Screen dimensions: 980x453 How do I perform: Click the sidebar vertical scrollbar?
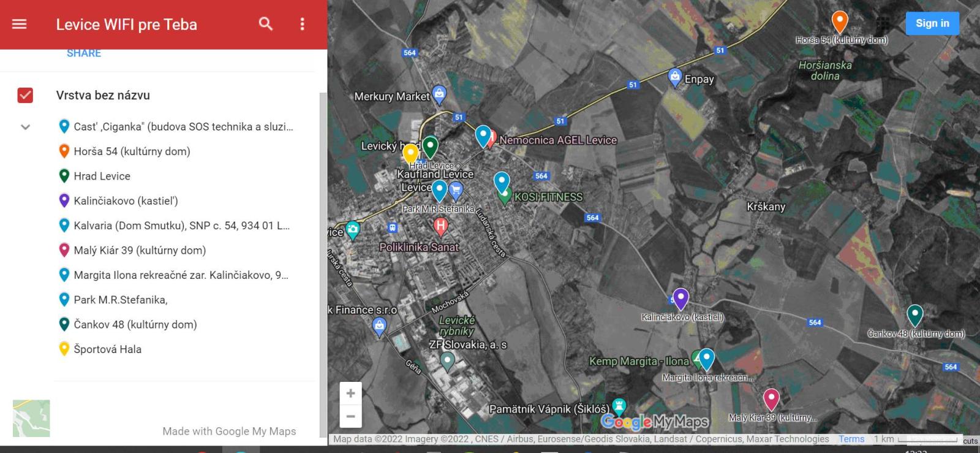(x=323, y=264)
